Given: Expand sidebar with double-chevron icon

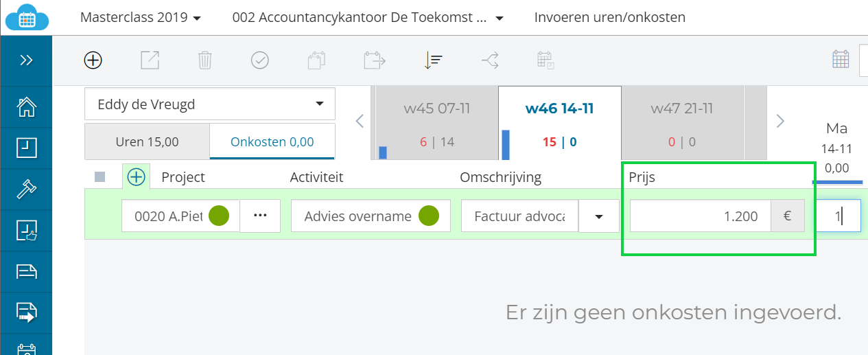Looking at the screenshot, I should click(26, 60).
